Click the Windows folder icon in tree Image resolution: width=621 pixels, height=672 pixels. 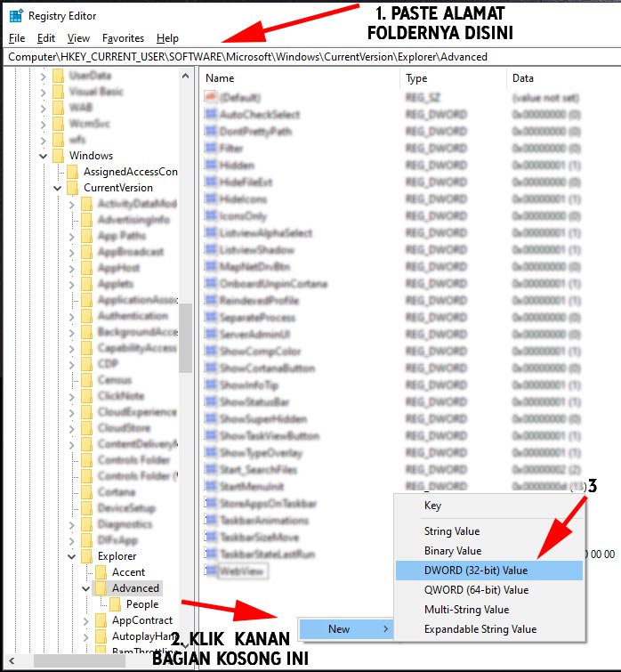pos(58,156)
